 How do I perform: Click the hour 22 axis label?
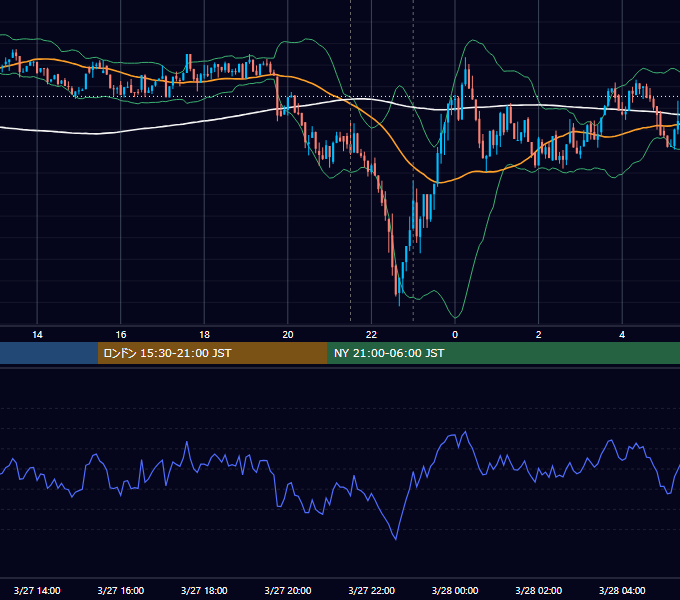(371, 335)
